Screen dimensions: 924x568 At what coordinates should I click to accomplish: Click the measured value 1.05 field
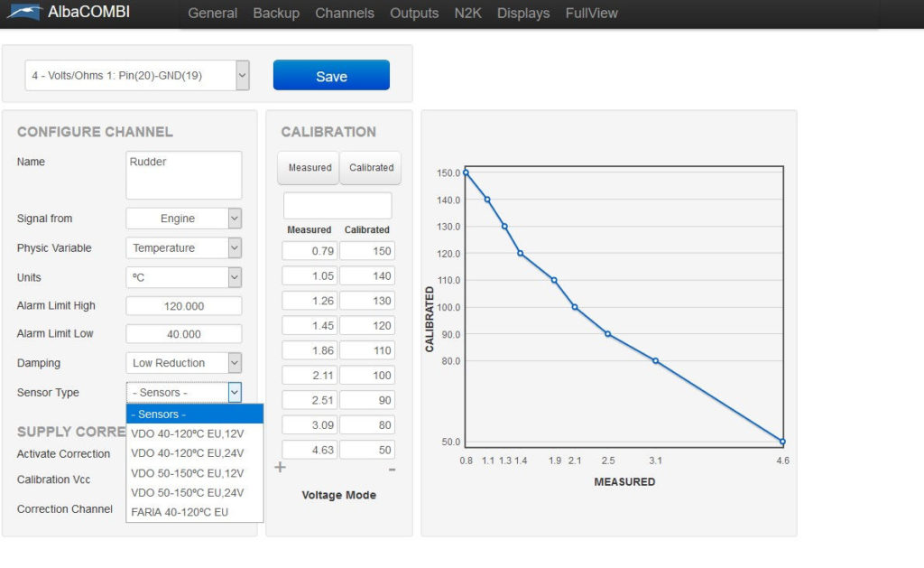[310, 275]
